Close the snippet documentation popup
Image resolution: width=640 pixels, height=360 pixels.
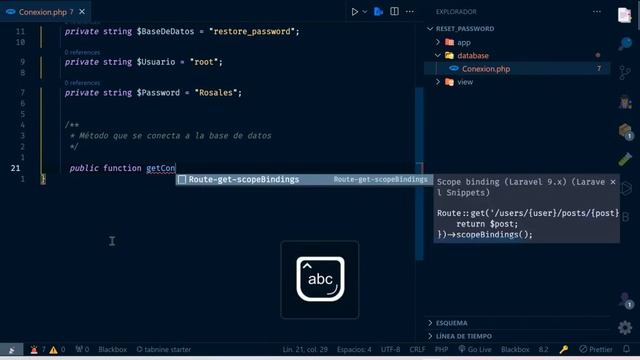point(613,182)
